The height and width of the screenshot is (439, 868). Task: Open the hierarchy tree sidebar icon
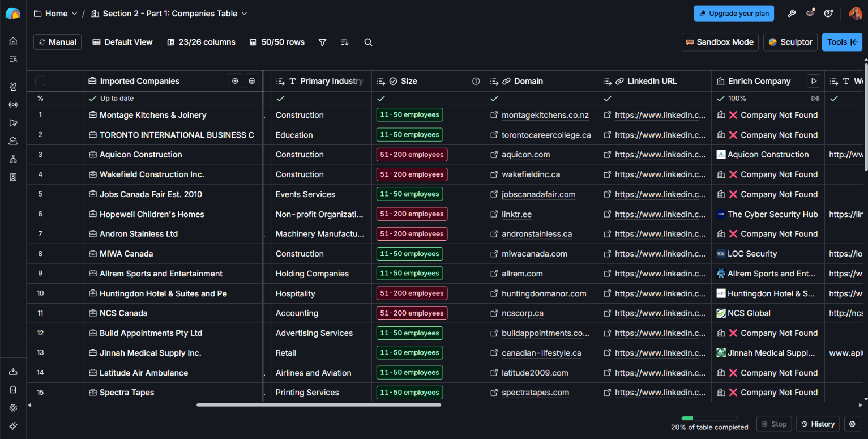[x=13, y=159]
